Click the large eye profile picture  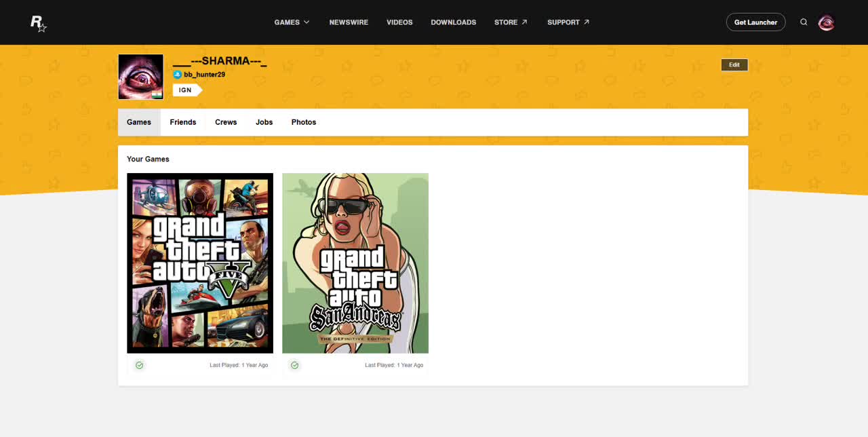pyautogui.click(x=141, y=77)
